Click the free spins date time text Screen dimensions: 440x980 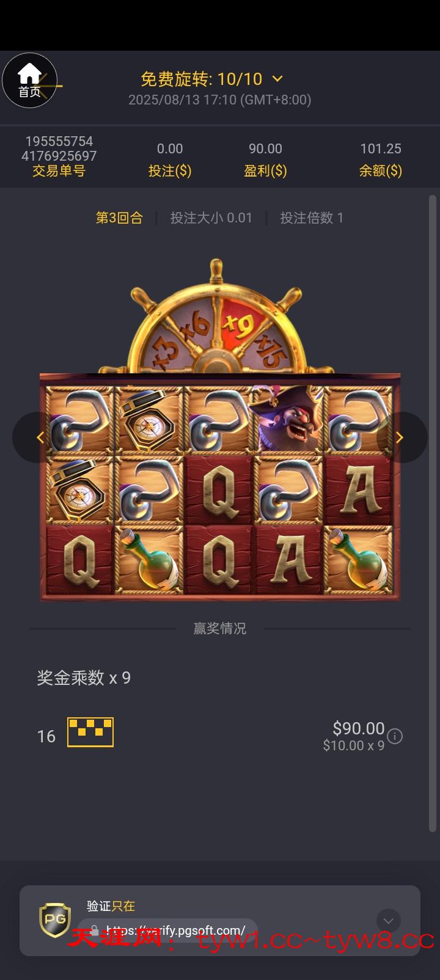(x=220, y=100)
